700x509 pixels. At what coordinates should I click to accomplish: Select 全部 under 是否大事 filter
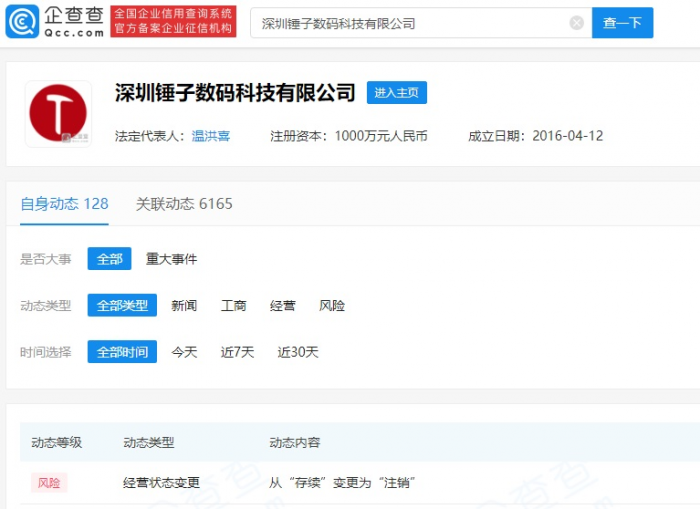pos(109,259)
